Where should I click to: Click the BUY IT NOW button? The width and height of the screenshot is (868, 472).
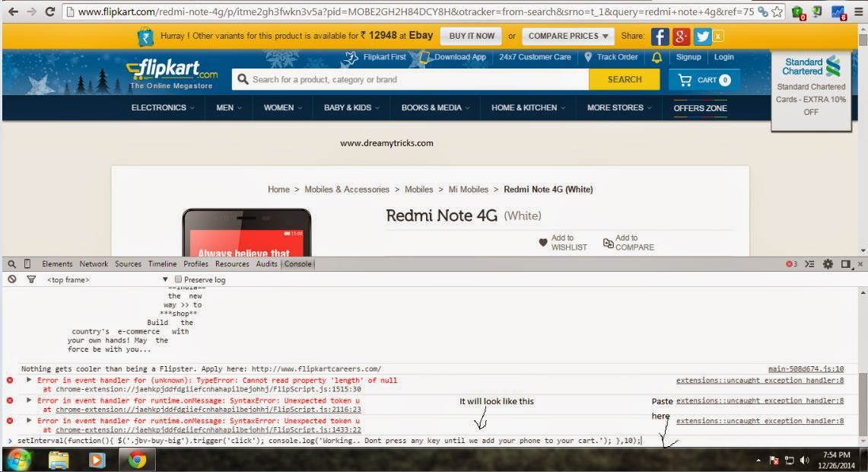(472, 36)
